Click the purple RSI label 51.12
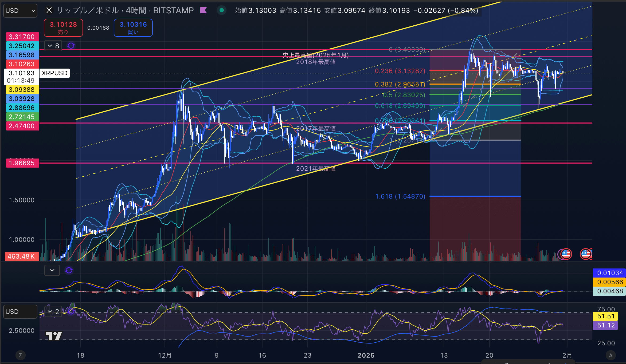 tap(606, 325)
